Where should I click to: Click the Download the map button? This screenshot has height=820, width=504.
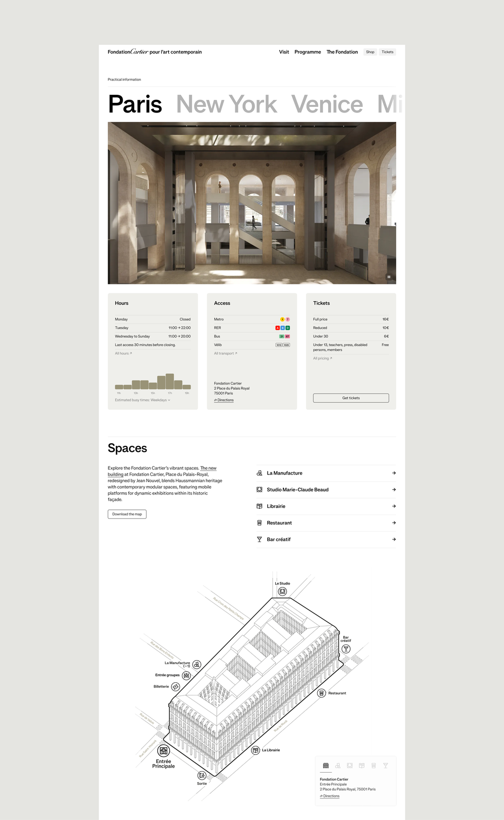[x=127, y=514]
